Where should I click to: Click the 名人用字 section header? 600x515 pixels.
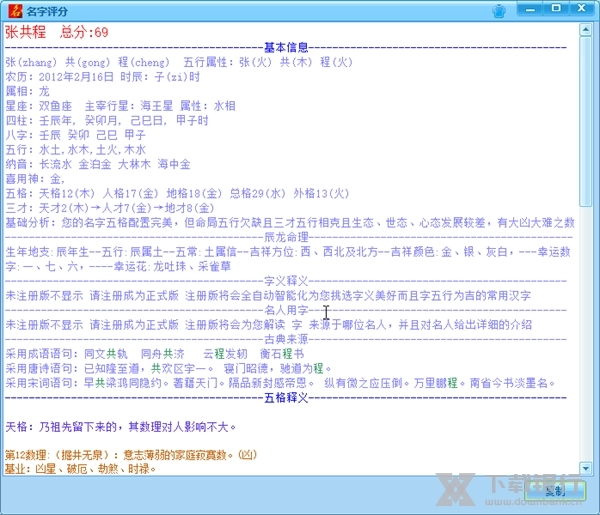coord(286,310)
